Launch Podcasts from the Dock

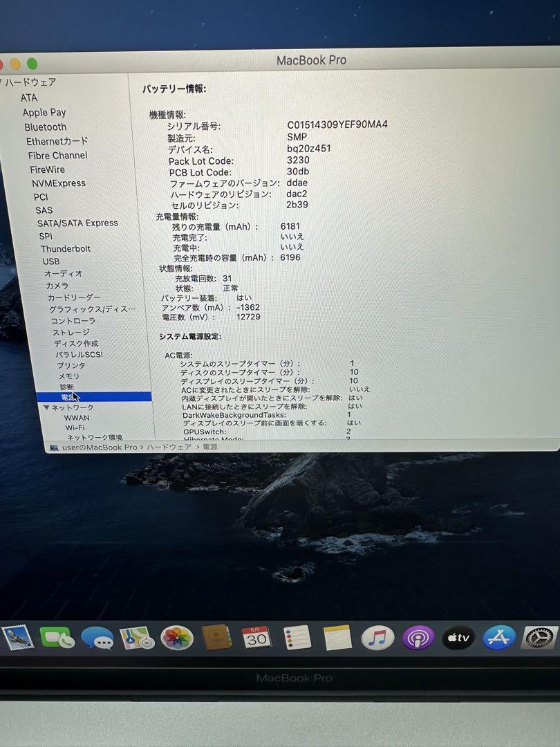(x=418, y=638)
